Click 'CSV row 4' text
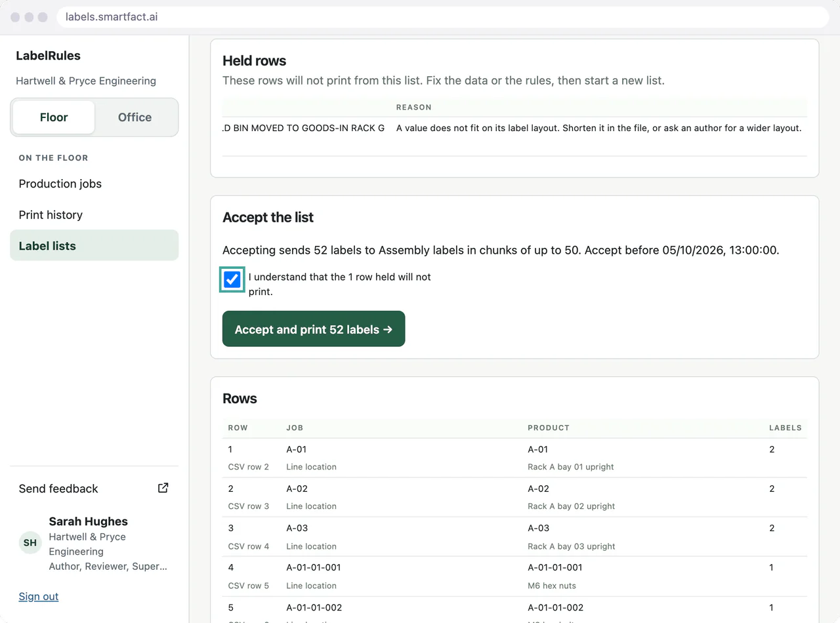Screen dimensions: 840x623 pyautogui.click(x=248, y=546)
